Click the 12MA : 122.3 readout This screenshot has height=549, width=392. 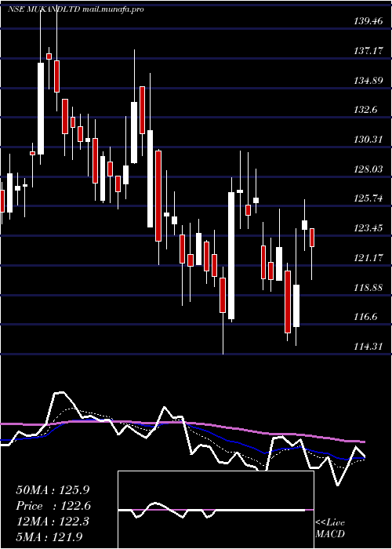point(53,522)
